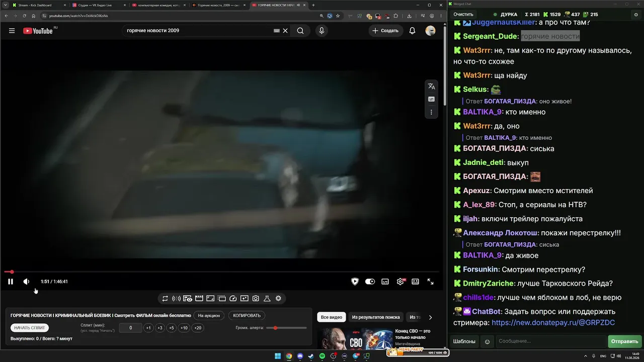Click the clapperboard icon in the extension toolbar
Image resolution: width=644 pixels, height=362 pixels.
(199, 299)
